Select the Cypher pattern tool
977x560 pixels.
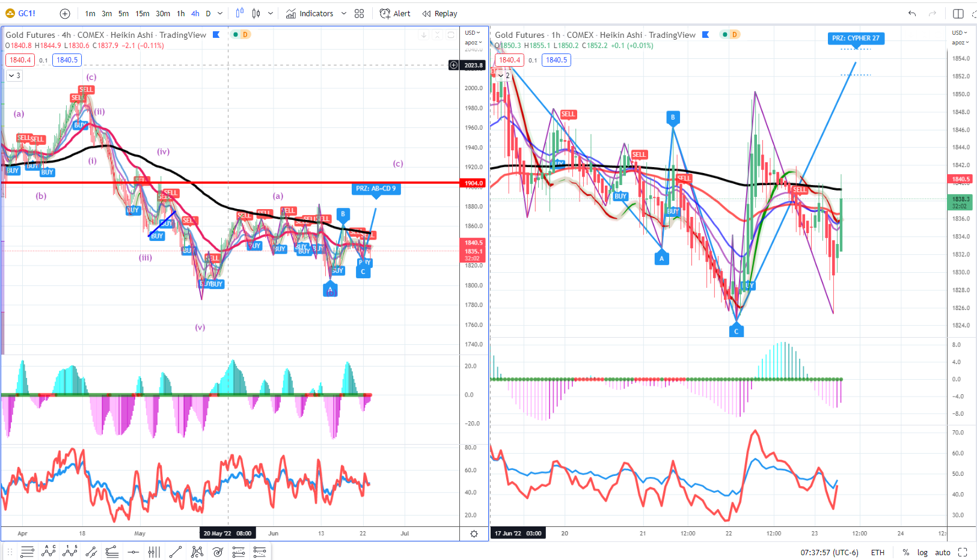pos(197,552)
